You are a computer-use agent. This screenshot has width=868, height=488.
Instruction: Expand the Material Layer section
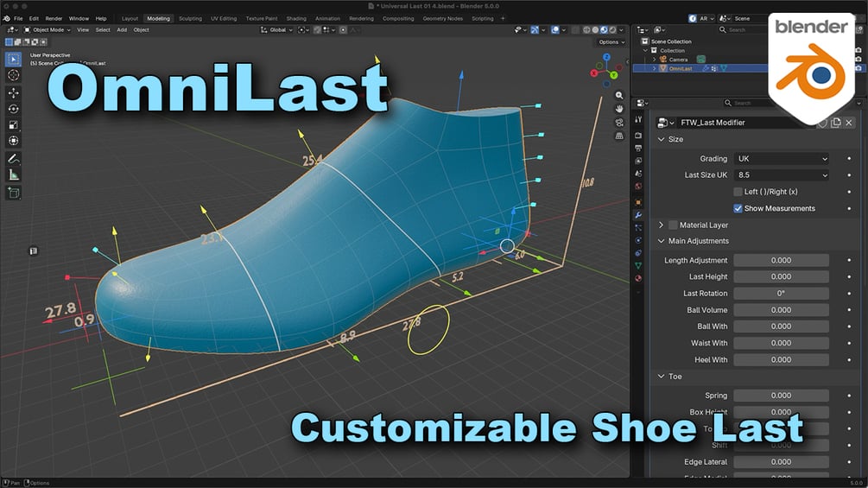(661, 225)
